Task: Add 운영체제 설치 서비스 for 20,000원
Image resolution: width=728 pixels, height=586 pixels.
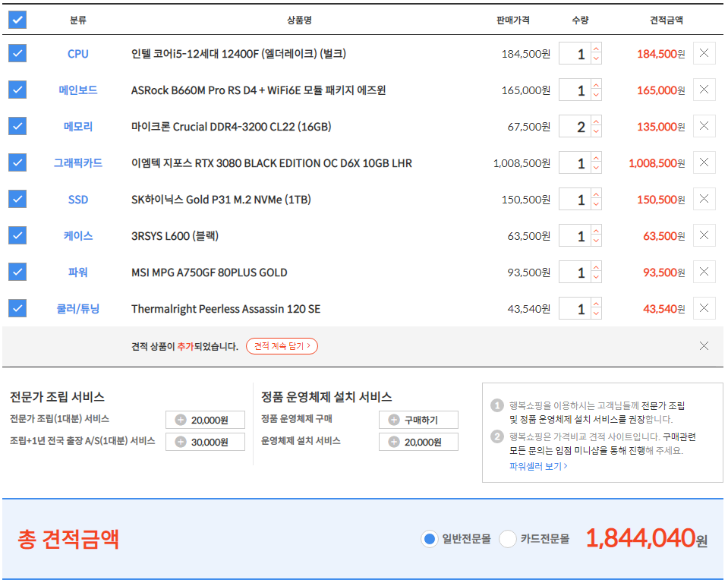Action: (418, 442)
